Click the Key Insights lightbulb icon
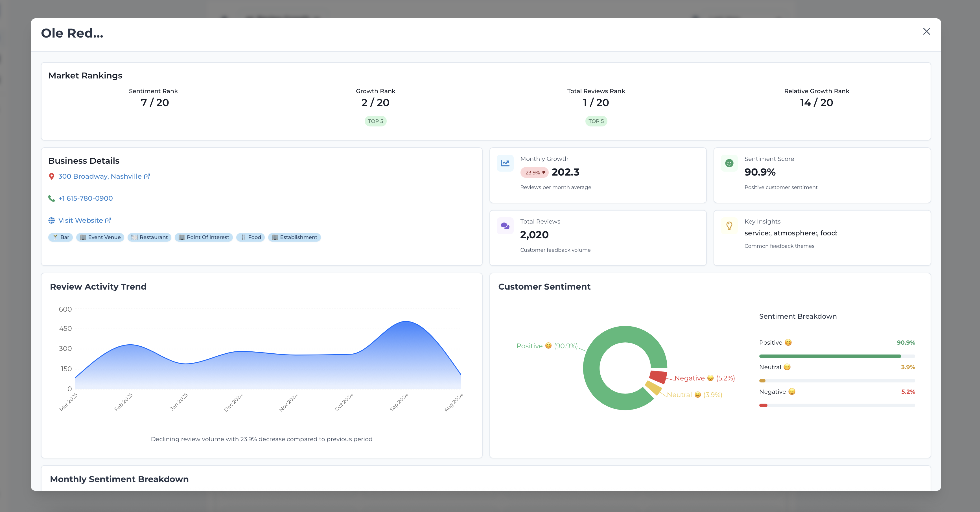The width and height of the screenshot is (980, 512). click(x=729, y=226)
